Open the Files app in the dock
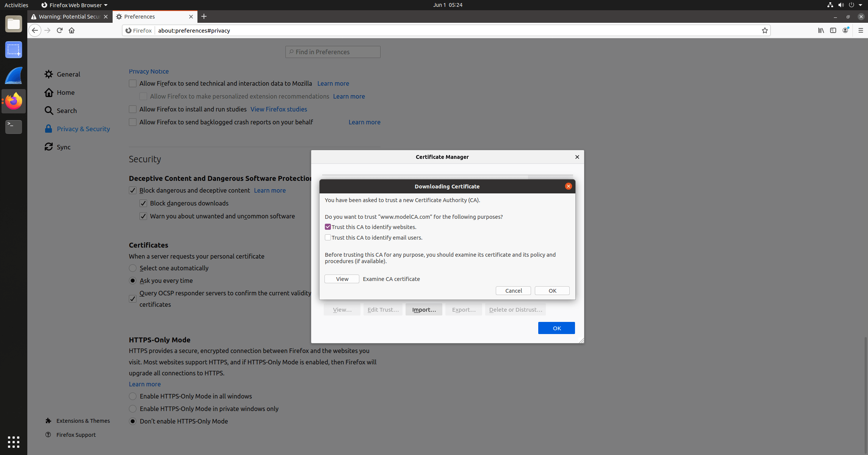868x455 pixels. click(14, 24)
